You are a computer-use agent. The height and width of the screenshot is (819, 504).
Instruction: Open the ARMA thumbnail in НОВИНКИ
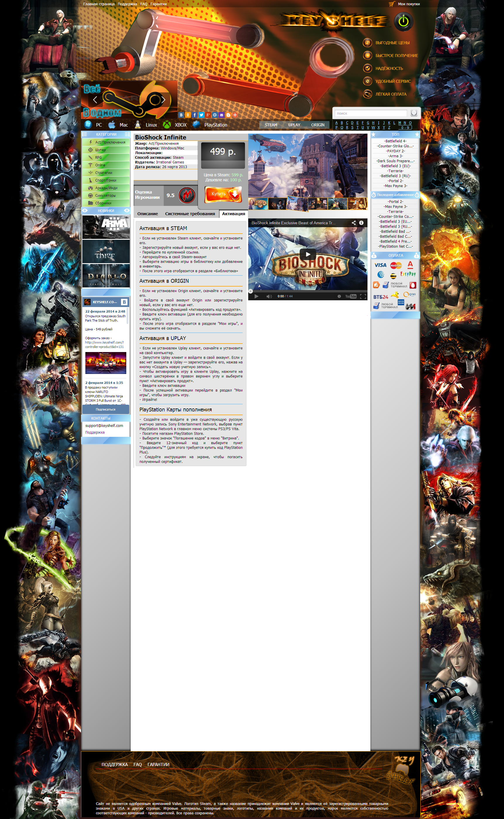106,227
